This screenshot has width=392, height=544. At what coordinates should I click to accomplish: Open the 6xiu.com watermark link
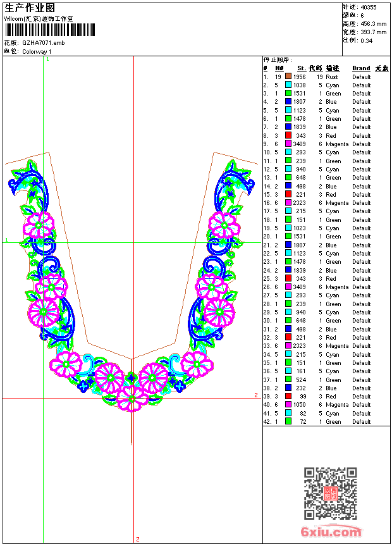331,531
